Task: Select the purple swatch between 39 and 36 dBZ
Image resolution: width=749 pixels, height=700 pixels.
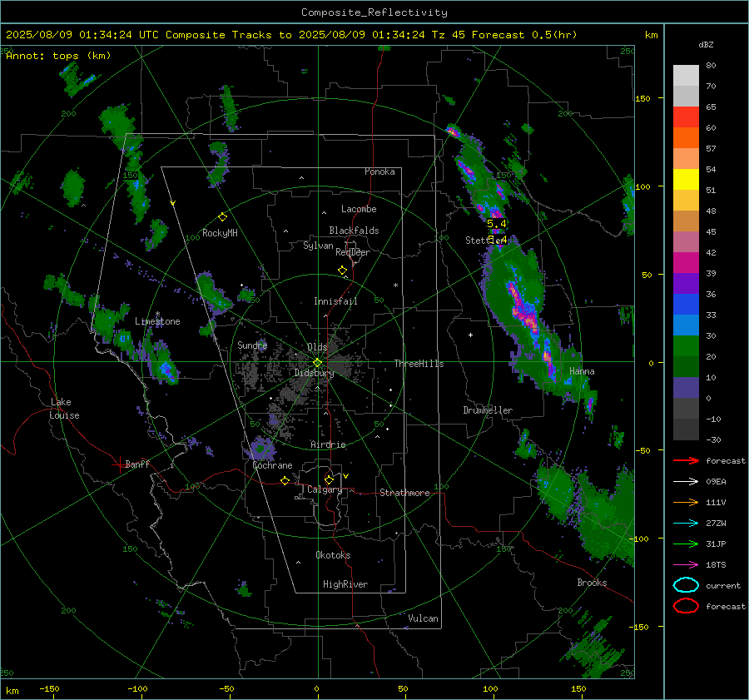Action: tap(686, 284)
